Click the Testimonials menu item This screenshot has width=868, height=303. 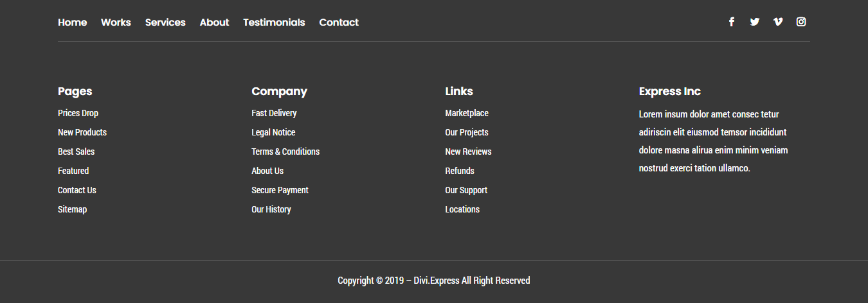pos(274,22)
